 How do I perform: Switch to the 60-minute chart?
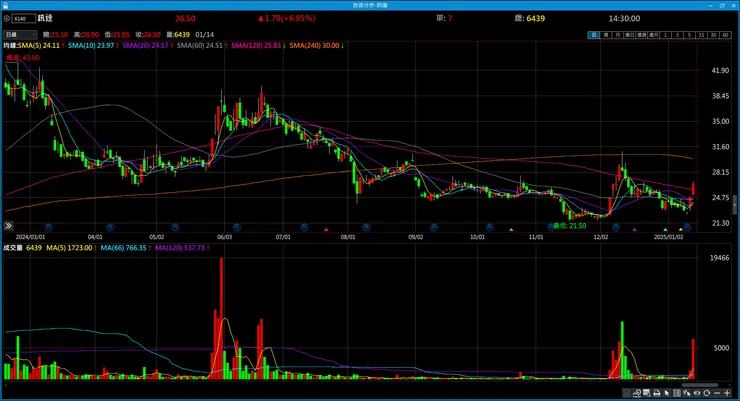pyautogui.click(x=725, y=35)
